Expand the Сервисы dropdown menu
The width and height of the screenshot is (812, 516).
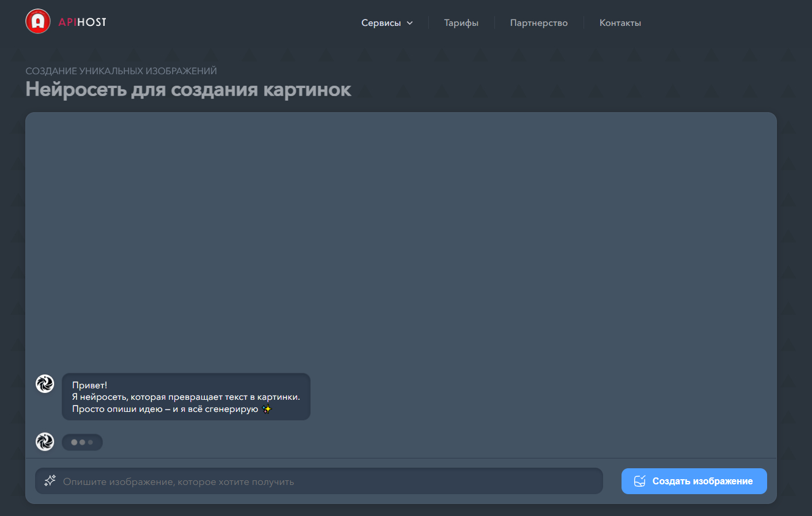(x=387, y=23)
